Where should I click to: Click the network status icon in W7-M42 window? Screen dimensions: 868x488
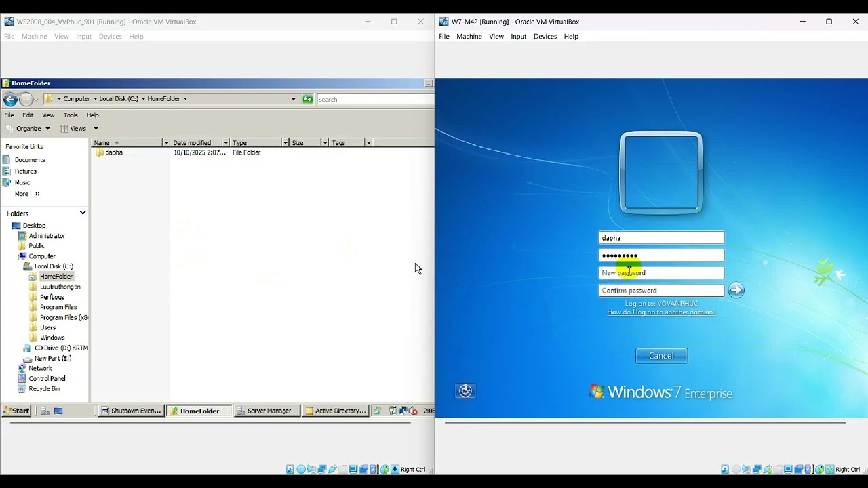(757, 469)
